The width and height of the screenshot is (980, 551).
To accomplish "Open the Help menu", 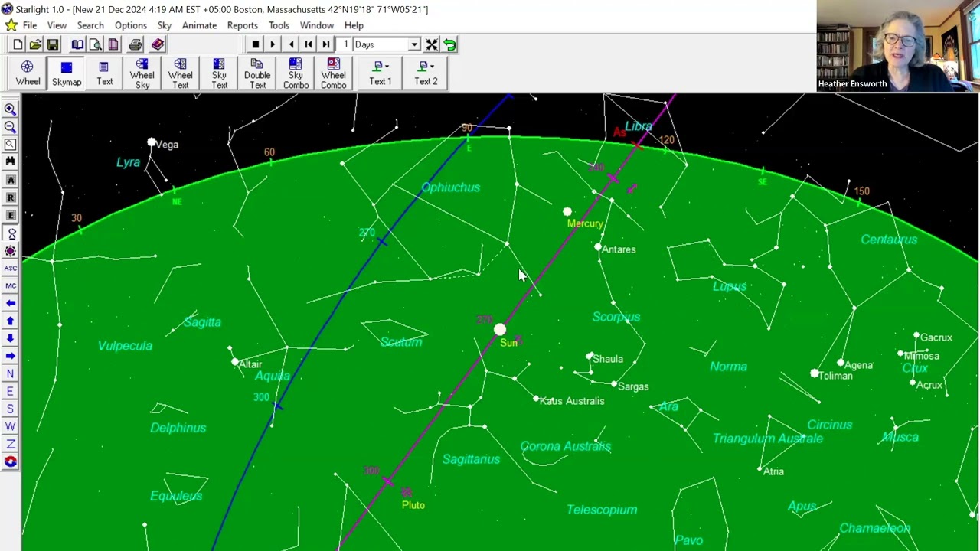I will (354, 25).
